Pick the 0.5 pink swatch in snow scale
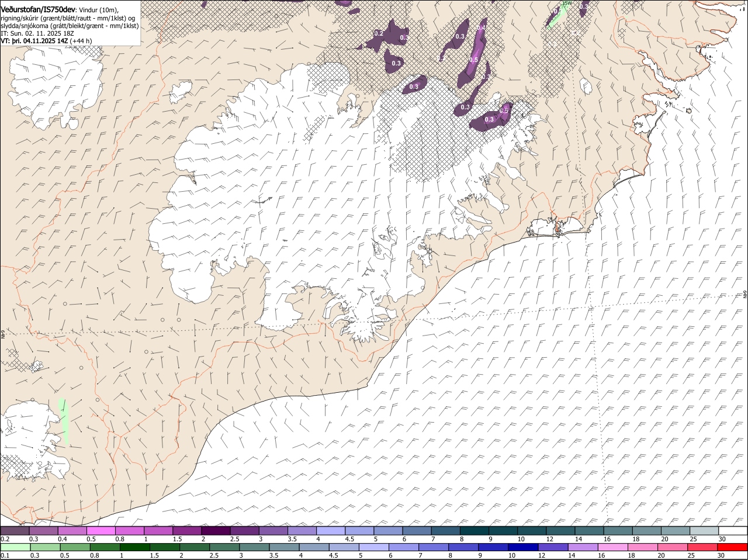Screen dimensions: 748x560 coord(101,531)
